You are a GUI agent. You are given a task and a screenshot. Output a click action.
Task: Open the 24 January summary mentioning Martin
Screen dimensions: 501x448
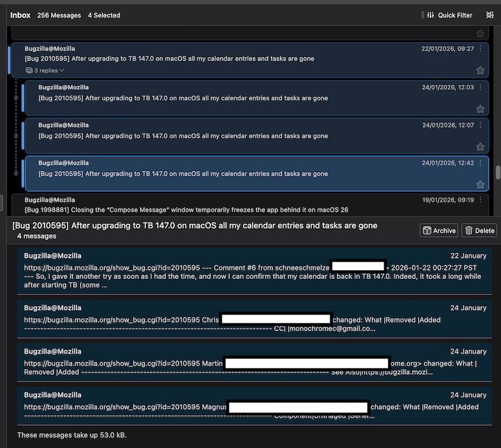(254, 362)
